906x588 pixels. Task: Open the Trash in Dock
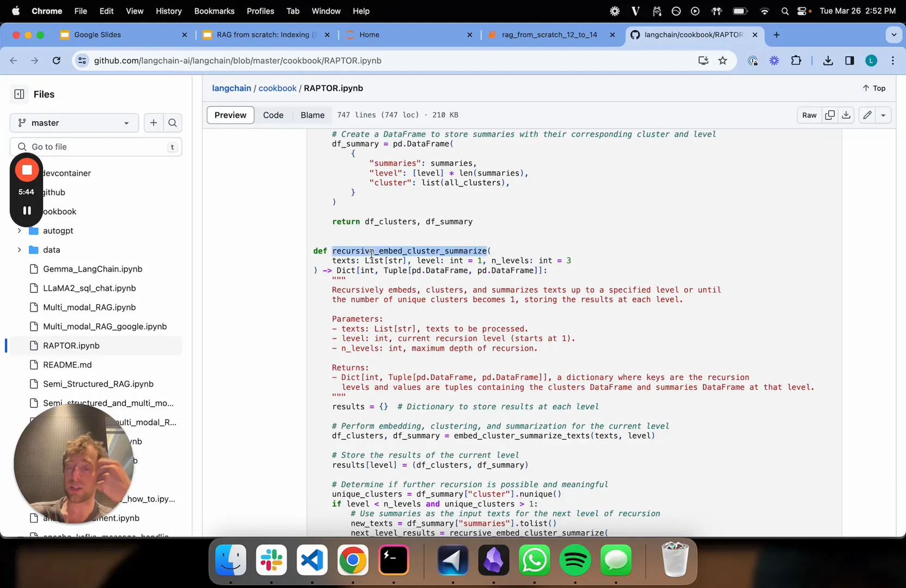click(x=675, y=560)
